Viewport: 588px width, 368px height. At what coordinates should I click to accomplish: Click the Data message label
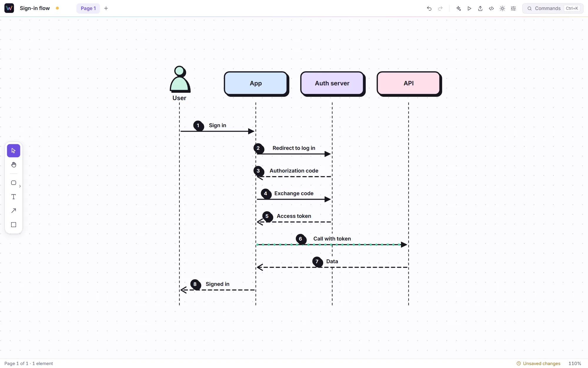click(332, 261)
